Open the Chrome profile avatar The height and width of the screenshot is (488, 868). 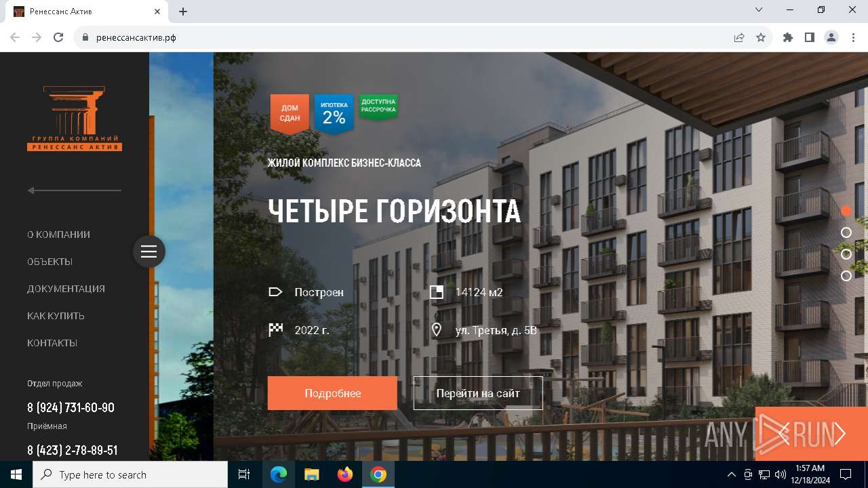(831, 37)
